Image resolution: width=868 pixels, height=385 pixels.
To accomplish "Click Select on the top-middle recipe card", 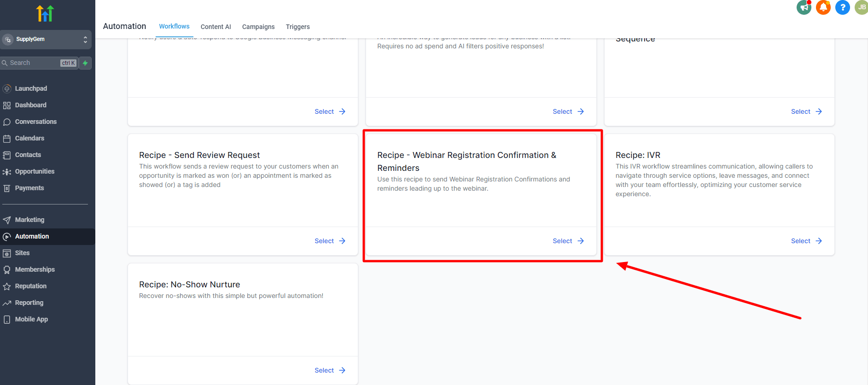I will tap(568, 111).
